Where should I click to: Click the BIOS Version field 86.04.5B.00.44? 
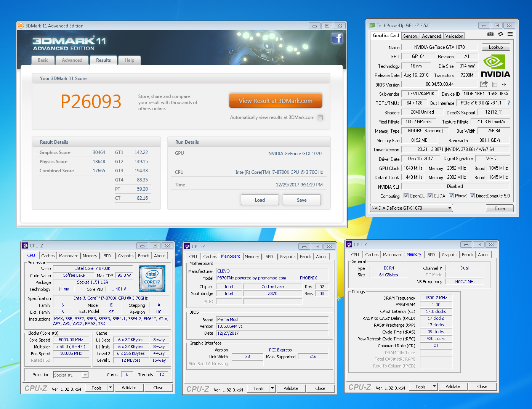439,84
